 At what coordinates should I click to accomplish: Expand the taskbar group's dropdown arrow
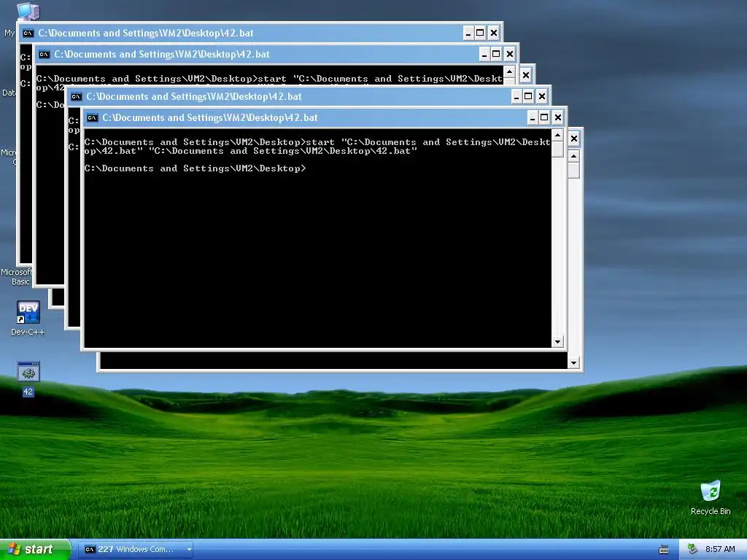pos(189,550)
